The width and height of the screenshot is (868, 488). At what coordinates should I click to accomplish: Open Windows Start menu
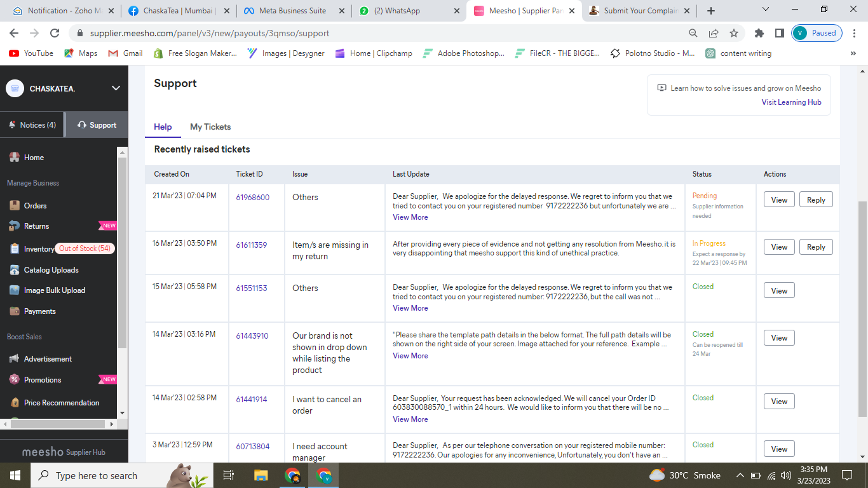tap(15, 475)
